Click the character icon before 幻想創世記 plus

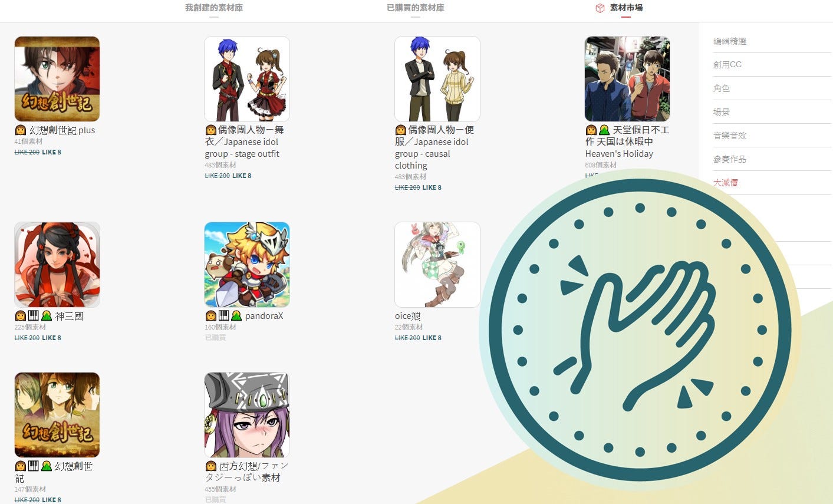click(x=21, y=130)
